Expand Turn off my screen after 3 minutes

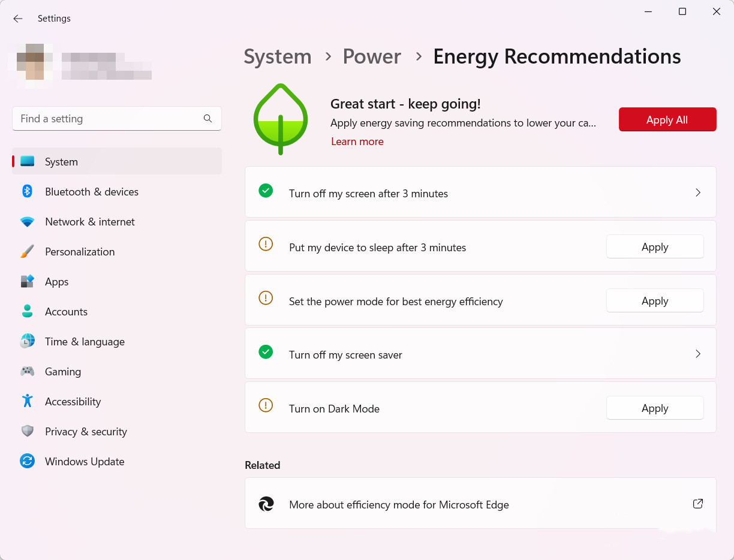[697, 192]
